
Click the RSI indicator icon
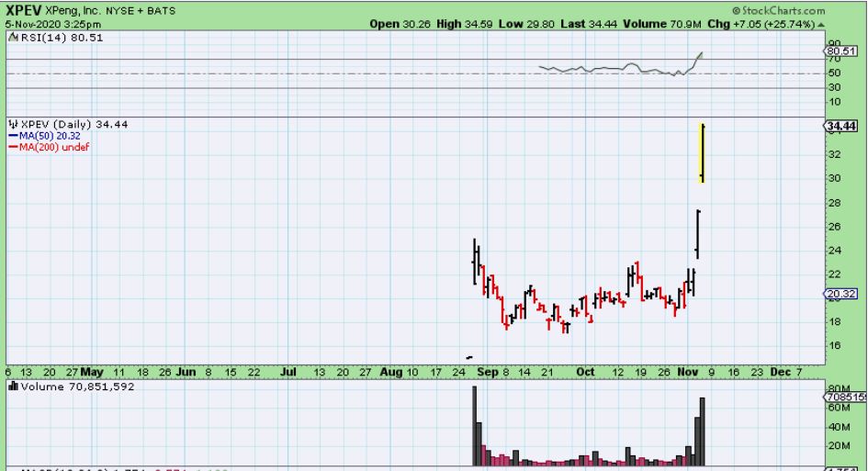point(11,39)
